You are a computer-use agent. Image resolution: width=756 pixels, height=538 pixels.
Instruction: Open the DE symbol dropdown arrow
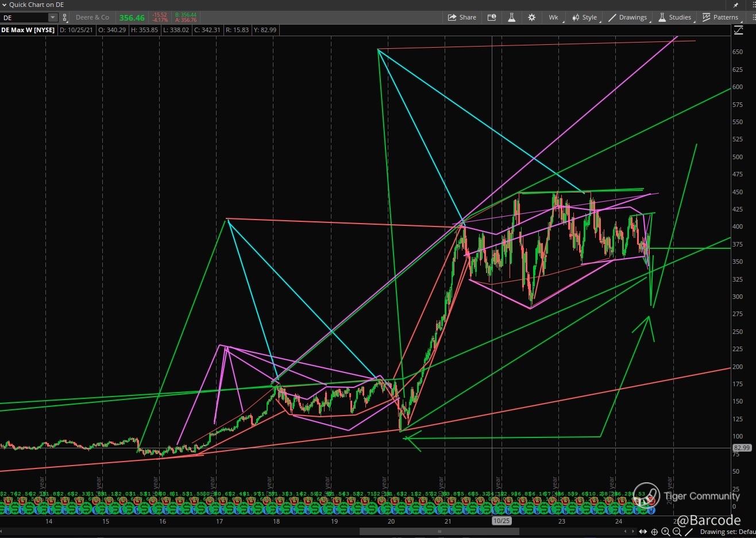tap(52, 18)
